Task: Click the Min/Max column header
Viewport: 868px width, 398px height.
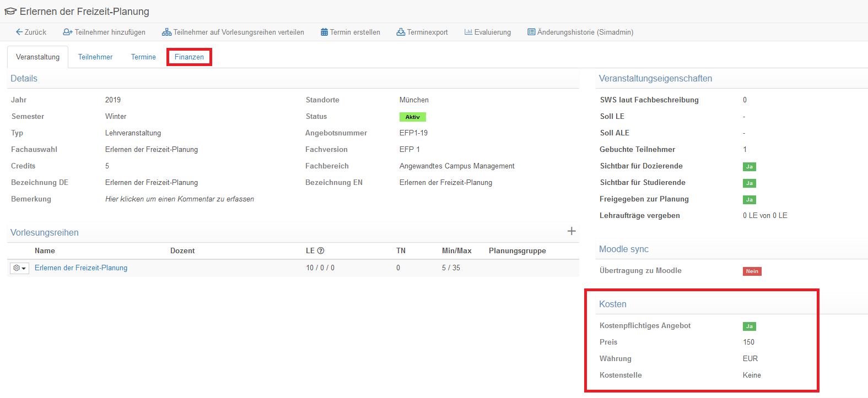Action: [x=457, y=250]
